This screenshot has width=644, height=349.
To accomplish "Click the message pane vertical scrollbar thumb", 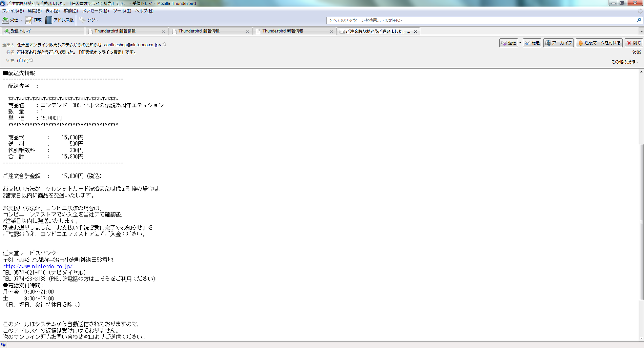I will [641, 222].
